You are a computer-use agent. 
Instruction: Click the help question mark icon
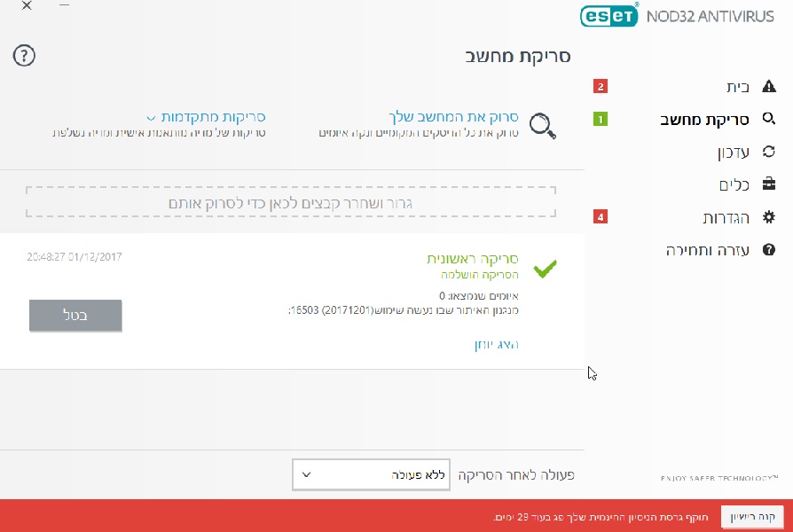(x=24, y=56)
